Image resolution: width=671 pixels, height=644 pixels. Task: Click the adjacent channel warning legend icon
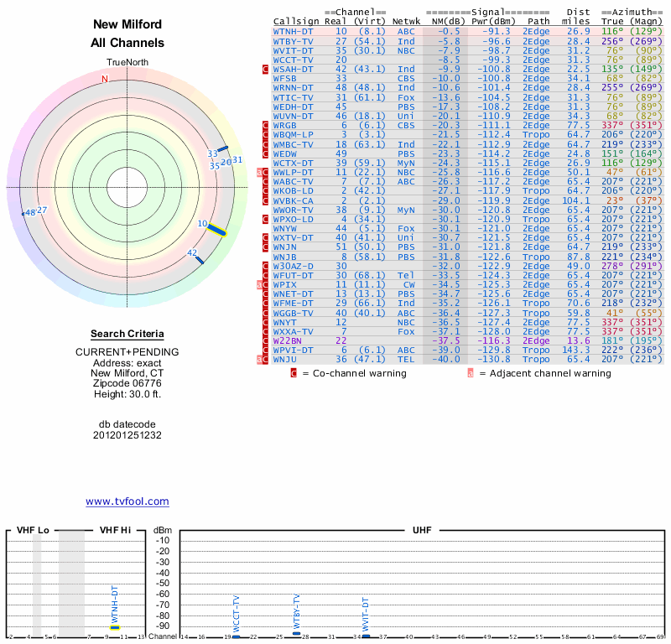[x=471, y=373]
